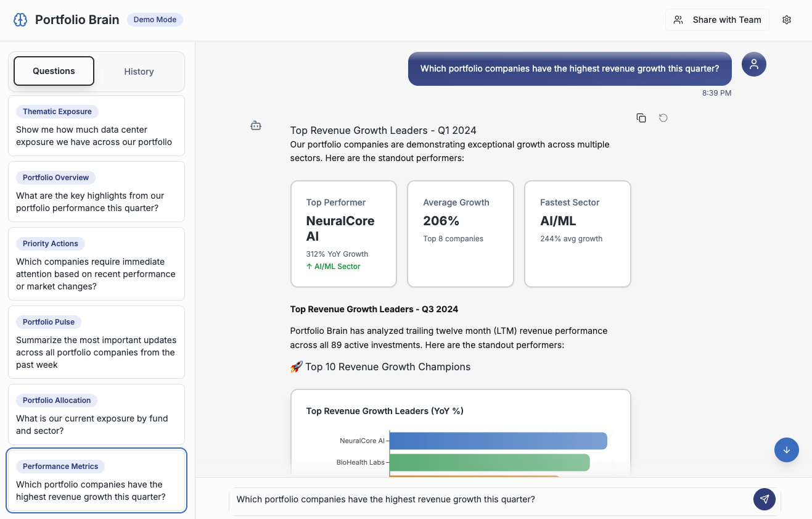The height and width of the screenshot is (519, 812).
Task: Select the Thematic Exposure question card
Action: pos(96,126)
